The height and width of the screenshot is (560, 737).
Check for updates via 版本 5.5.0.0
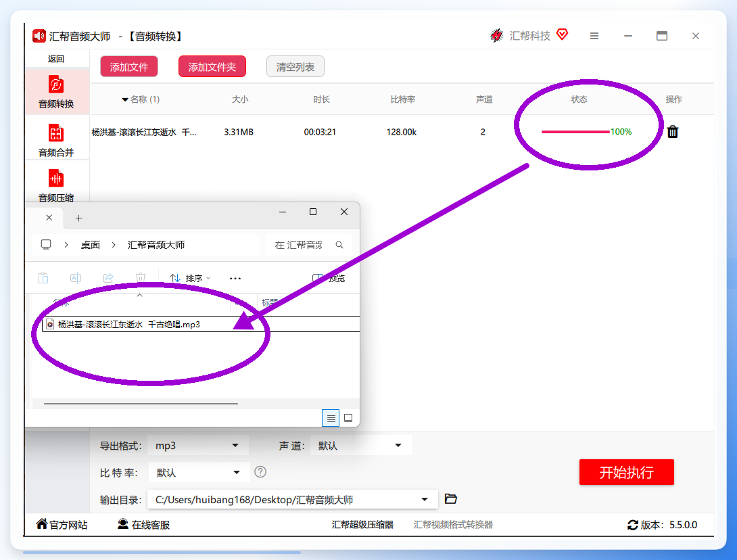point(663,525)
